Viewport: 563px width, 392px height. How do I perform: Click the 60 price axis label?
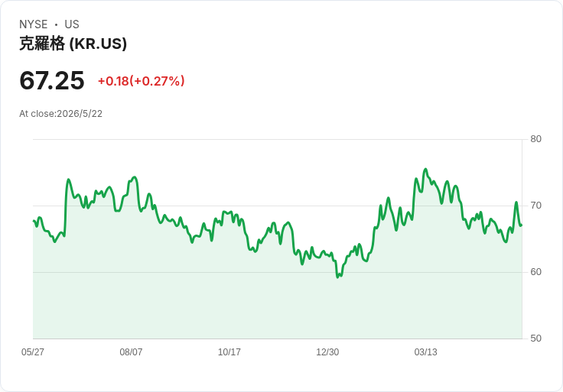pyautogui.click(x=536, y=272)
